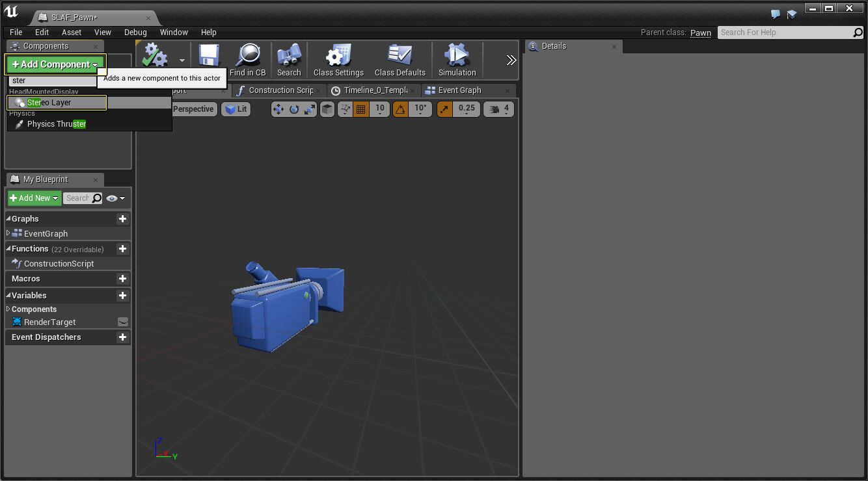Open the Add Component dropdown
Screen dimensions: 868x481
pyautogui.click(x=55, y=64)
